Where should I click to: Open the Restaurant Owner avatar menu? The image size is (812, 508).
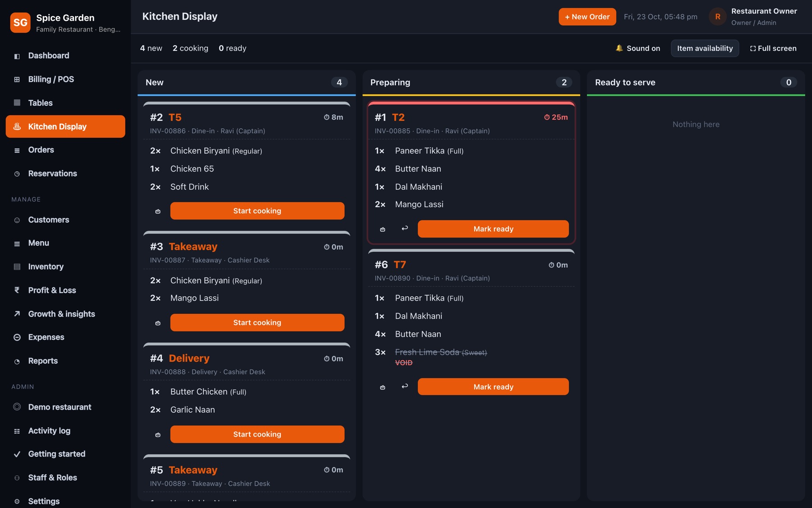coord(717,17)
